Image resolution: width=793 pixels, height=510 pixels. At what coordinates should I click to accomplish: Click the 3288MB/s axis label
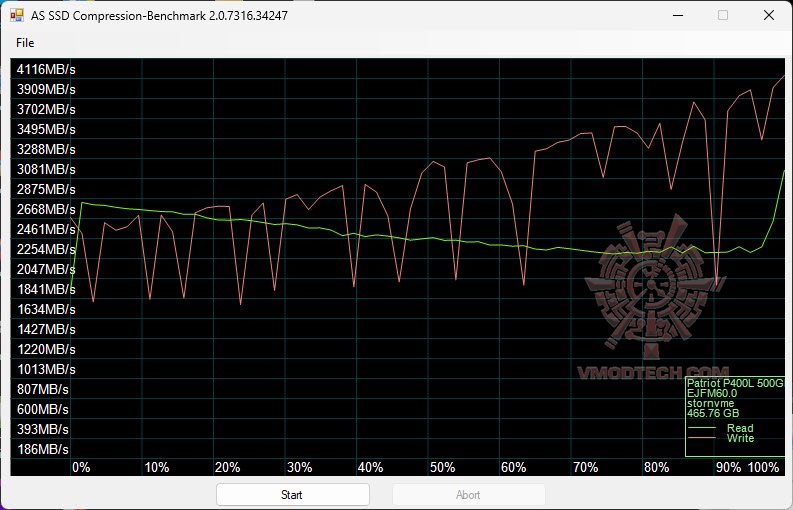(46, 149)
